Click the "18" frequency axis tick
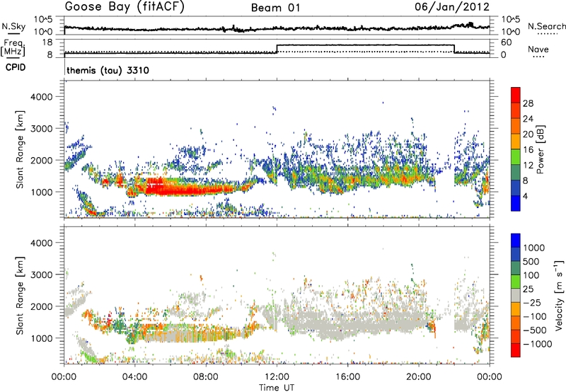This screenshot has width=566, height=392. tap(47, 42)
